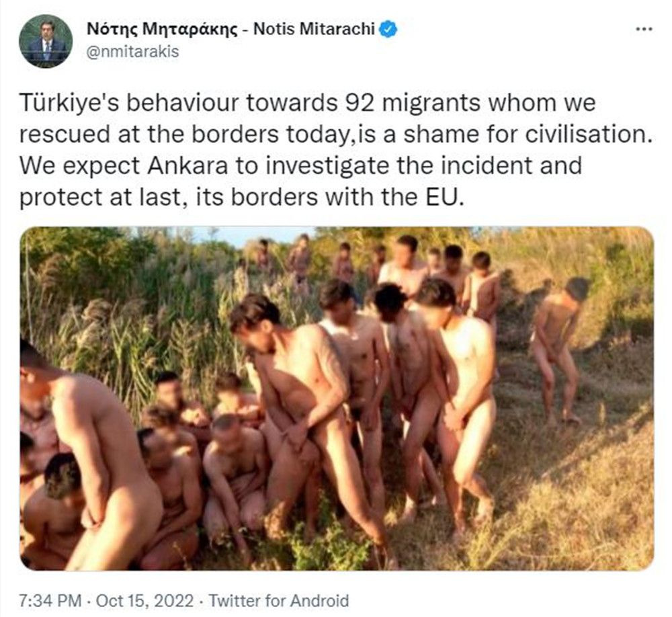This screenshot has height=617, width=672.
Task: Click the 7:34 PM timestamp
Action: (50, 600)
